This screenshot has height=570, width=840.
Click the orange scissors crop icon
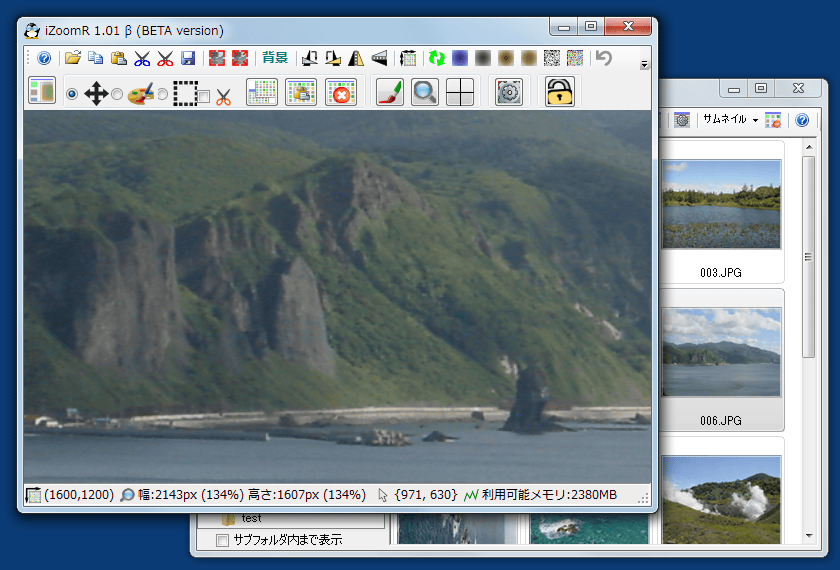(x=223, y=96)
